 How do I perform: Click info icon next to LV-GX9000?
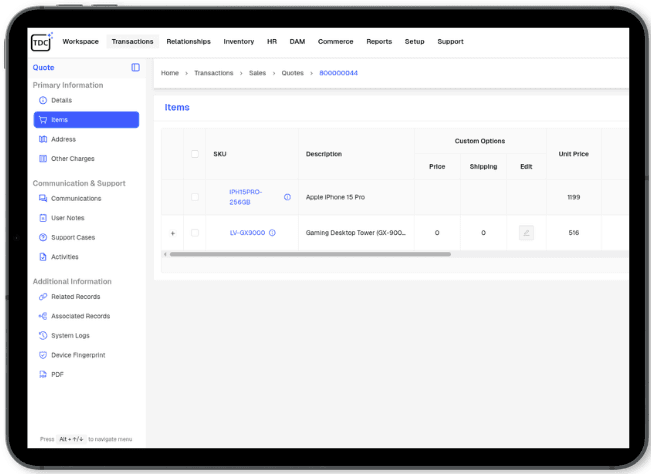click(272, 233)
